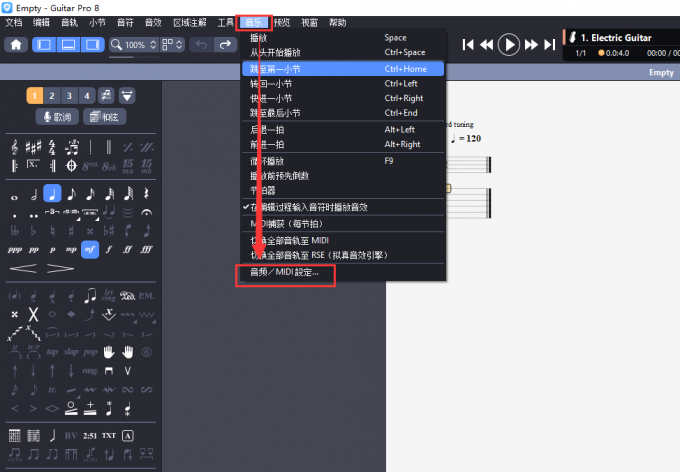This screenshot has width=680, height=472.
Task: Open 编辑 edit menu
Action: point(41,23)
